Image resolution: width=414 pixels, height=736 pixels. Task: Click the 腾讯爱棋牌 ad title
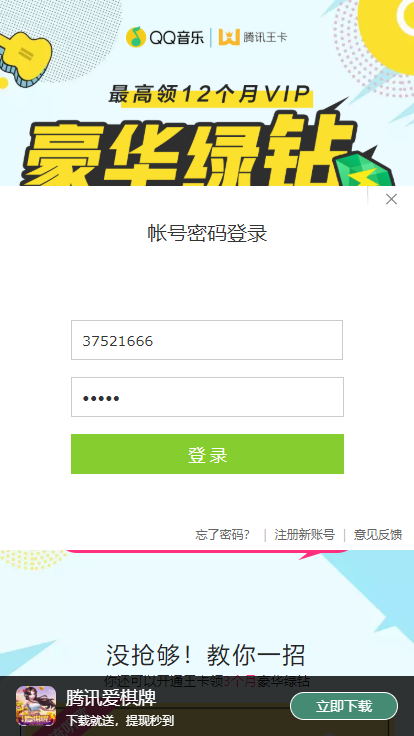(x=111, y=698)
